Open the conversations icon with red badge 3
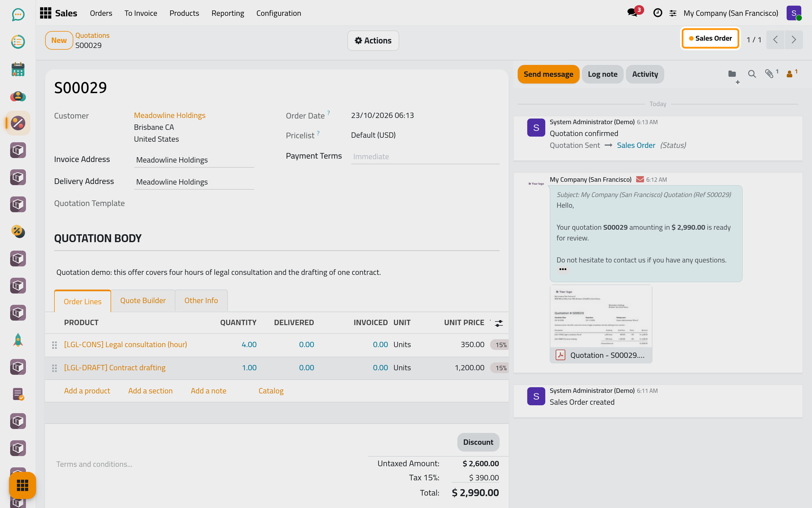The image size is (812, 508). point(633,13)
